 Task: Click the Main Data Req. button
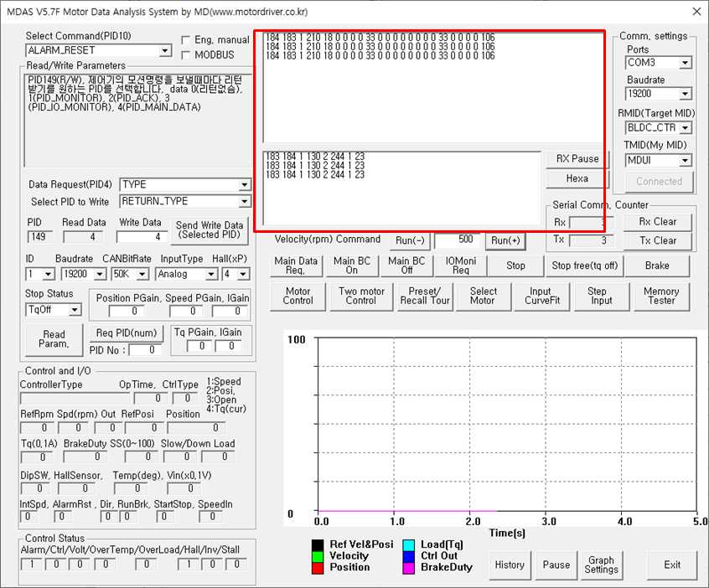coord(296,266)
